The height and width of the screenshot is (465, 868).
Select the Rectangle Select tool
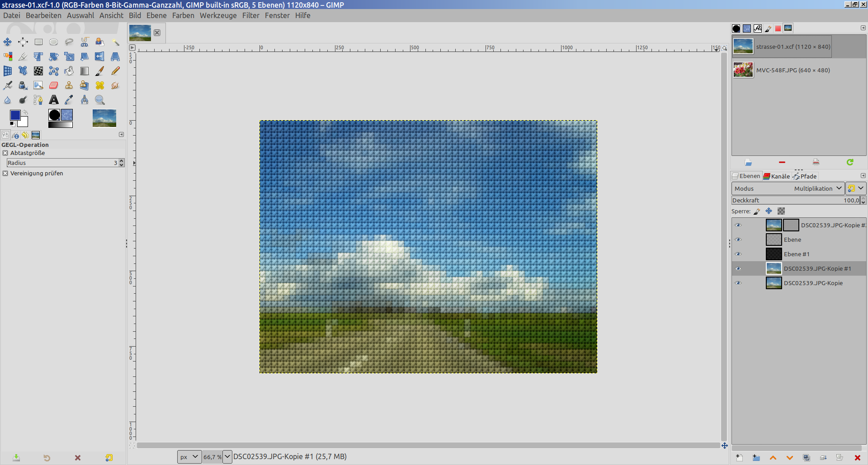coord(38,42)
